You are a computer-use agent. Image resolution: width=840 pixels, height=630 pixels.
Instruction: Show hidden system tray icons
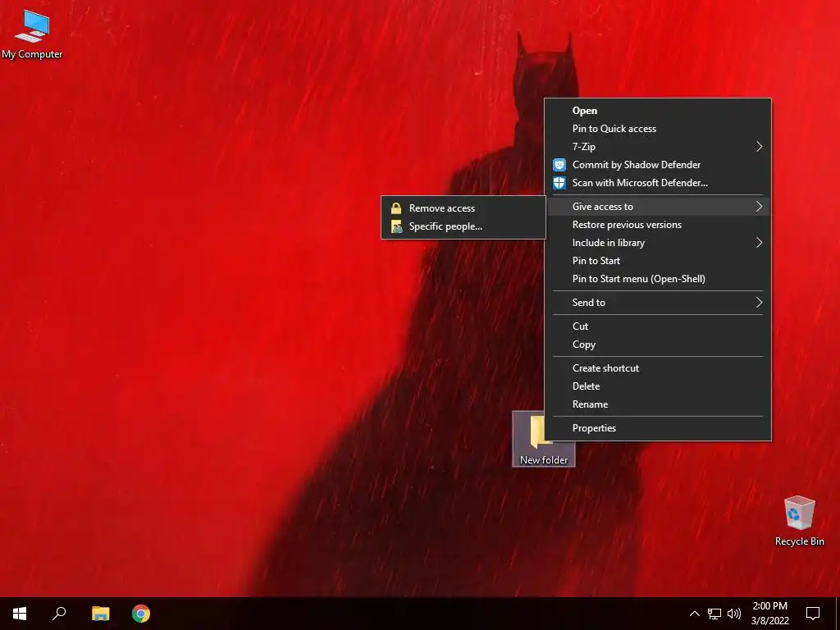[x=694, y=614]
